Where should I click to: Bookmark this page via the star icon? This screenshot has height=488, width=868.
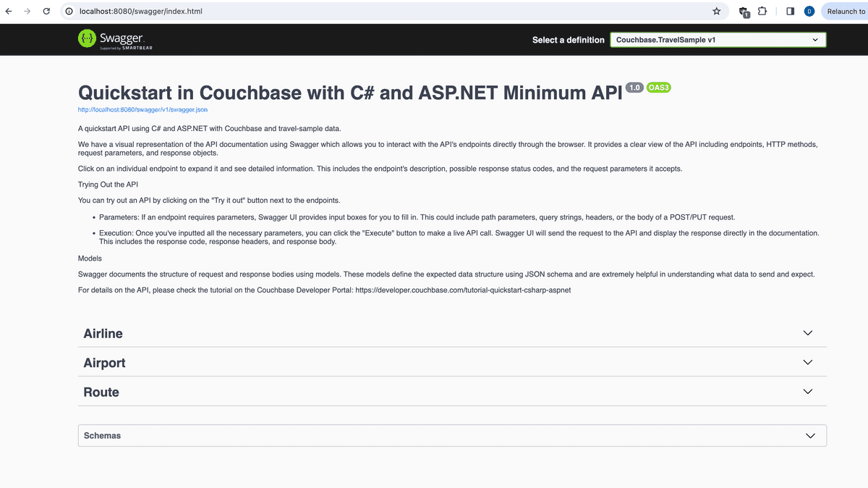[x=716, y=11]
